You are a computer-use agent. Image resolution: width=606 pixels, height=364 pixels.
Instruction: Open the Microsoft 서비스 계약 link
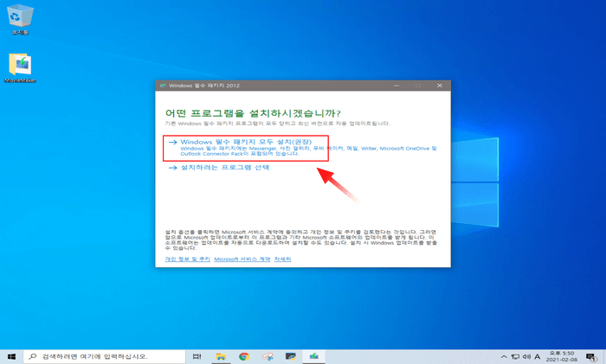click(x=242, y=259)
